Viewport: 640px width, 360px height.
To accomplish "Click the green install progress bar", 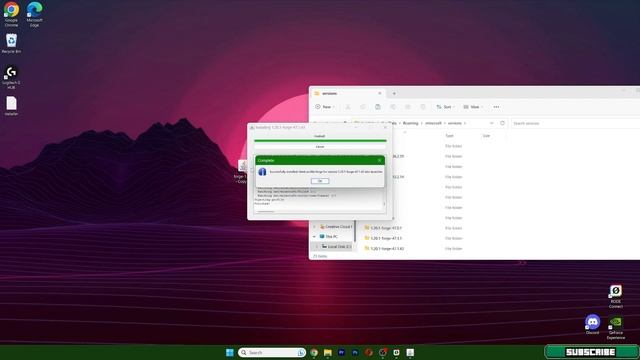I will tap(320, 141).
